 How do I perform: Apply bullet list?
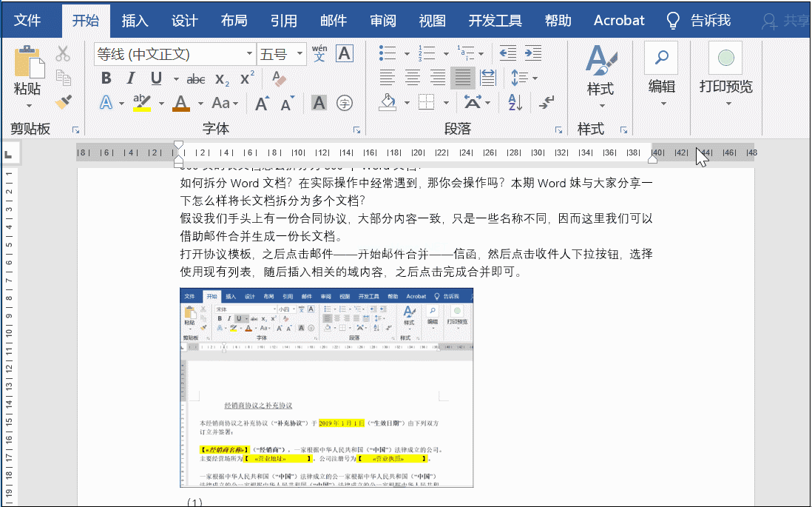(388, 53)
